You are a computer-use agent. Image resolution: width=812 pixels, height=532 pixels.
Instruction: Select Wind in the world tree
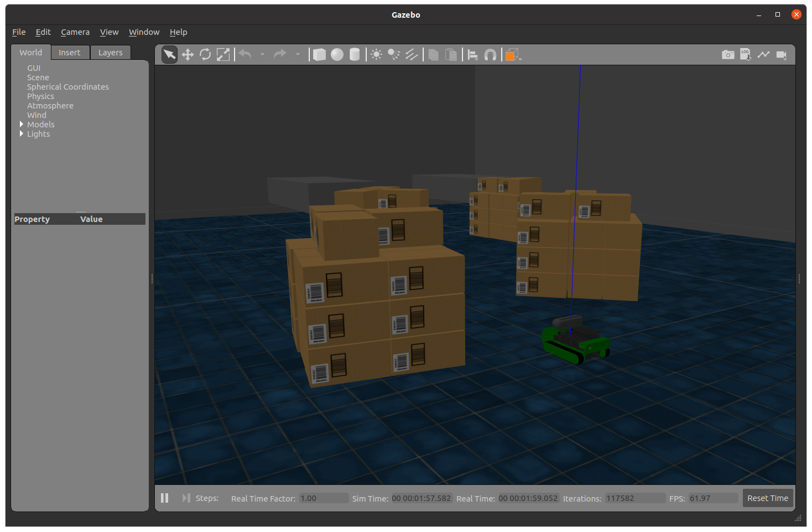tap(37, 115)
